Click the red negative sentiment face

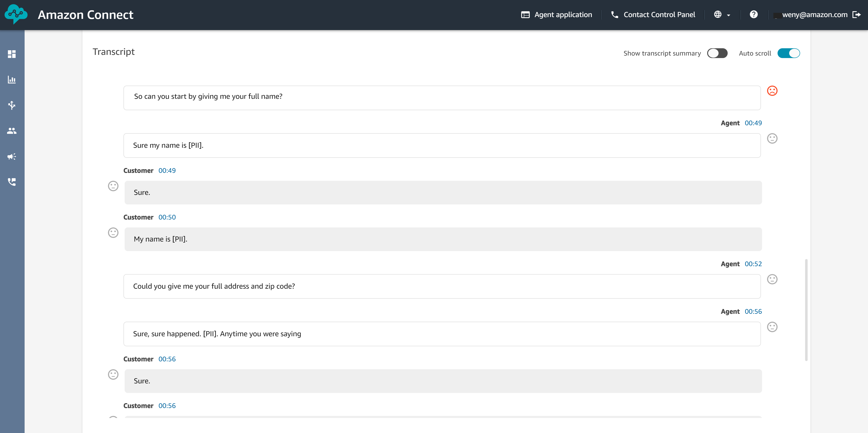[x=772, y=91]
